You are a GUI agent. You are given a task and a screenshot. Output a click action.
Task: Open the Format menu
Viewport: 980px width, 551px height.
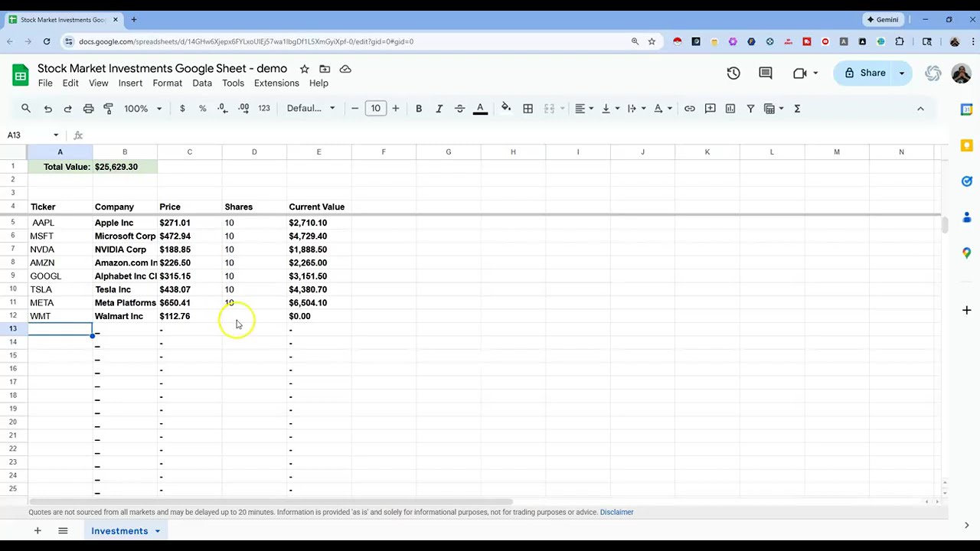[167, 83]
